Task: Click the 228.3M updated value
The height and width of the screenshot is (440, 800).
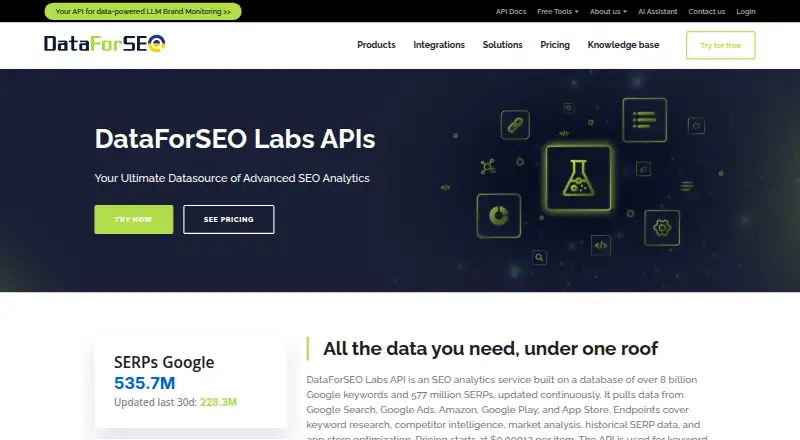Action: click(x=218, y=402)
